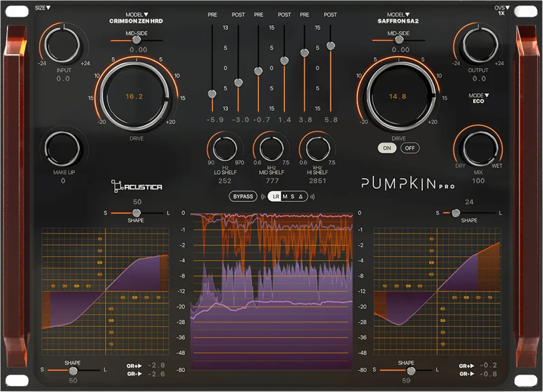Viewport: 543px width, 392px height.
Task: Click the left MID-SIDE value 0.00
Action: 138,50
